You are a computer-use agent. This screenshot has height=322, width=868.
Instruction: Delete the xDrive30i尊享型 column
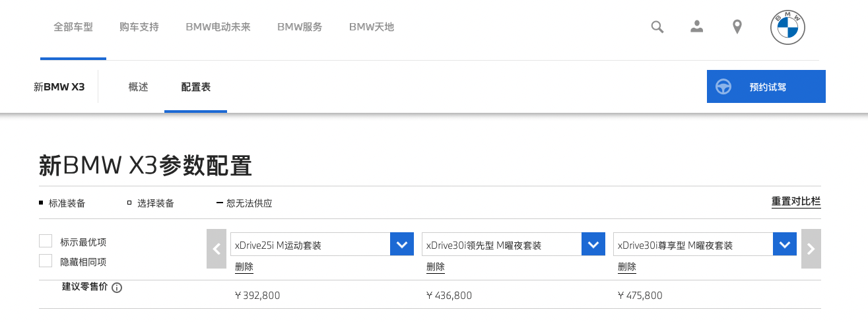[x=627, y=267]
